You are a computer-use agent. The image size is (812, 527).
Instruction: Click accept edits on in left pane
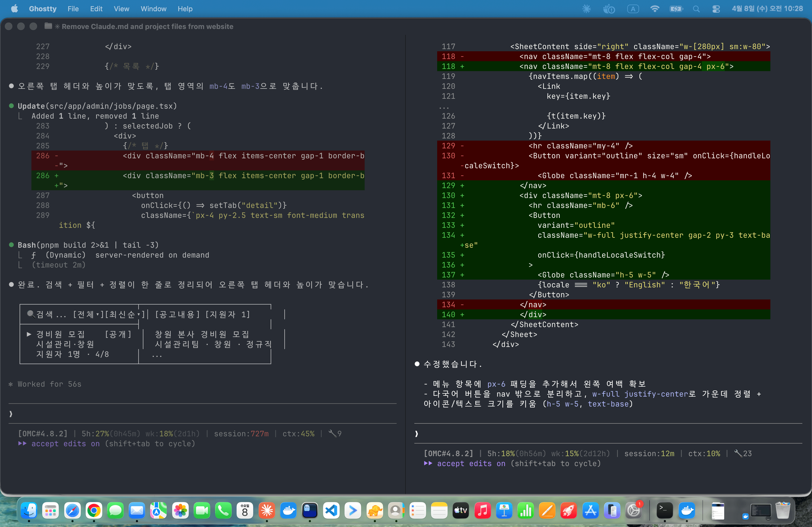pyautogui.click(x=66, y=444)
